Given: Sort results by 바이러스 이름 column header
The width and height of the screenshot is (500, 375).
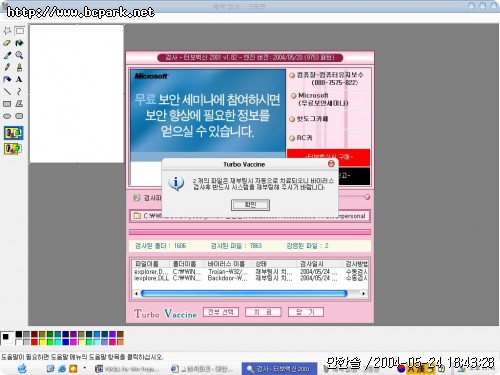Looking at the screenshot, I should (x=228, y=264).
